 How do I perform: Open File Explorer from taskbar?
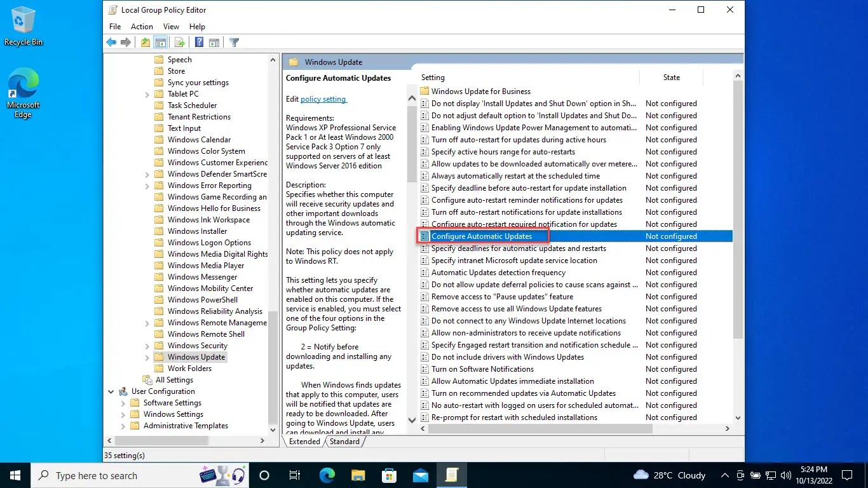tap(358, 475)
